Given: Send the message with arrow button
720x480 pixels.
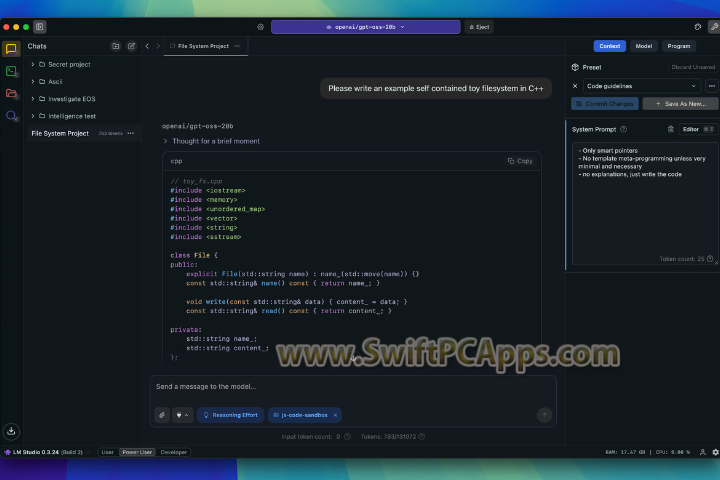Looking at the screenshot, I should [544, 415].
